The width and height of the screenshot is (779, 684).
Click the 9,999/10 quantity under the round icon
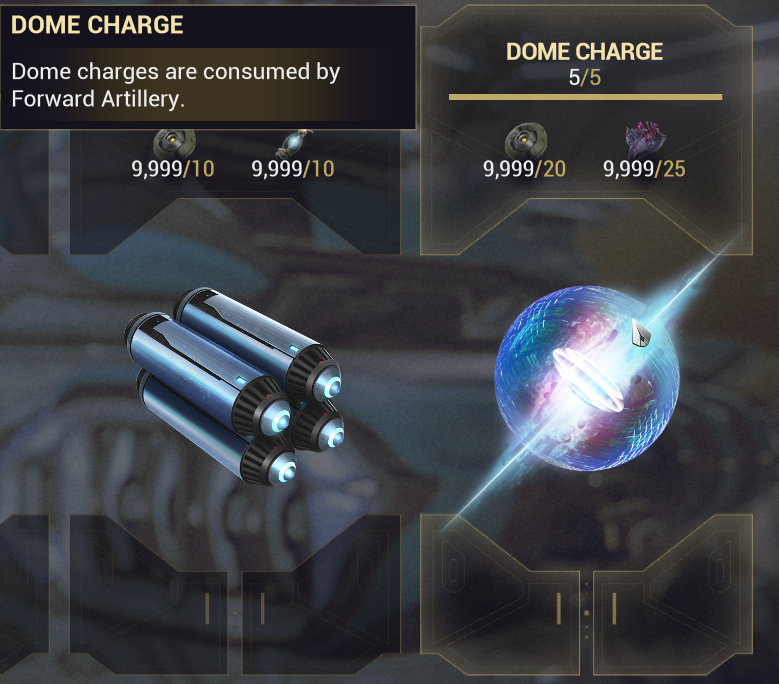point(173,169)
